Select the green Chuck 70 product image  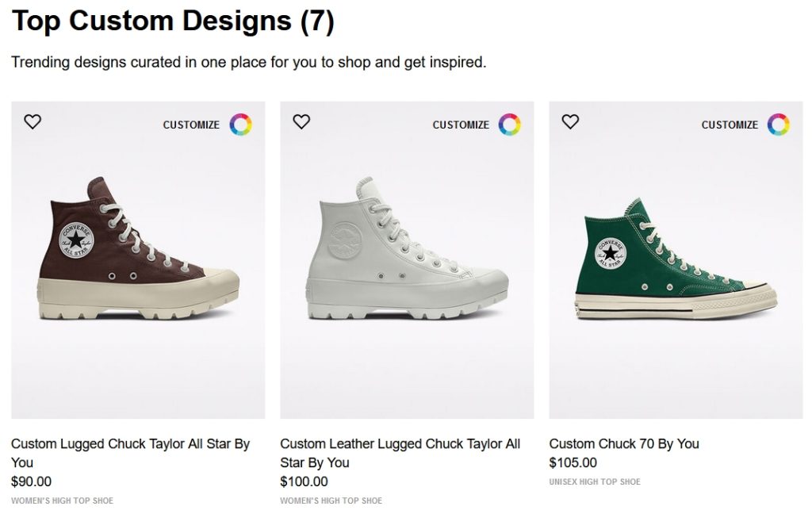673,262
